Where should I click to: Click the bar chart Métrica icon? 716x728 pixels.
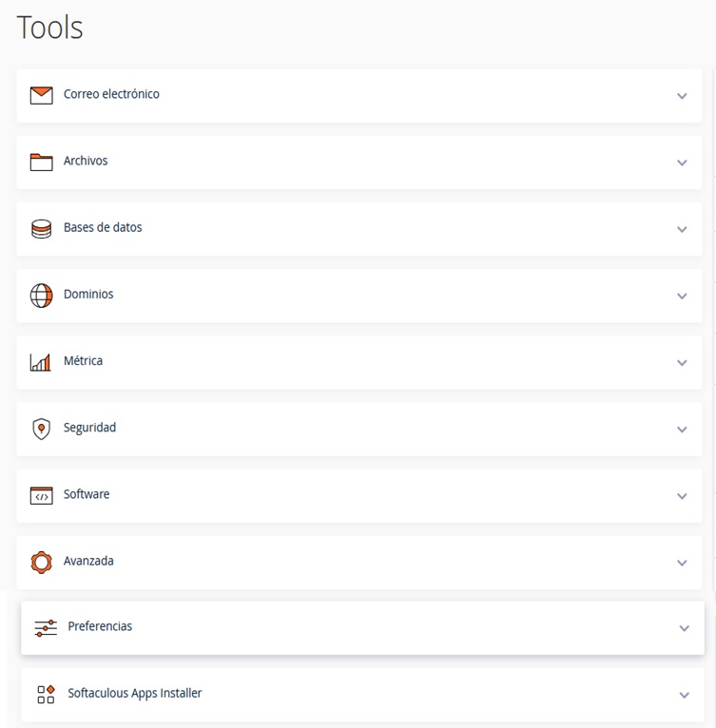click(x=41, y=362)
